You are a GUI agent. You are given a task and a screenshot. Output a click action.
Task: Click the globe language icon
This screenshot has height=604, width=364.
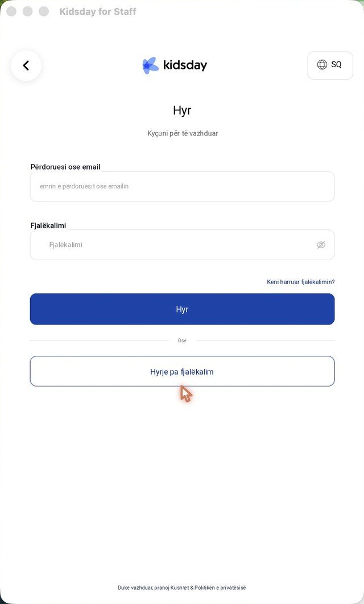322,64
